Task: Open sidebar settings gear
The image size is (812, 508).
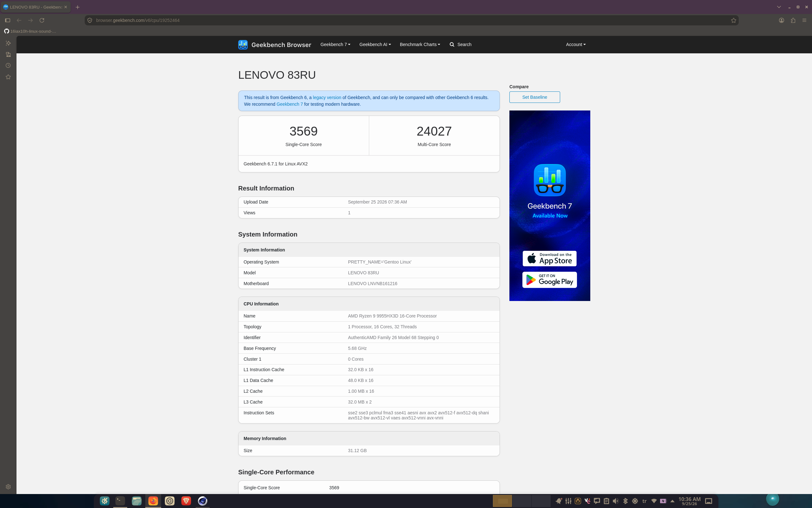Action: point(8,486)
